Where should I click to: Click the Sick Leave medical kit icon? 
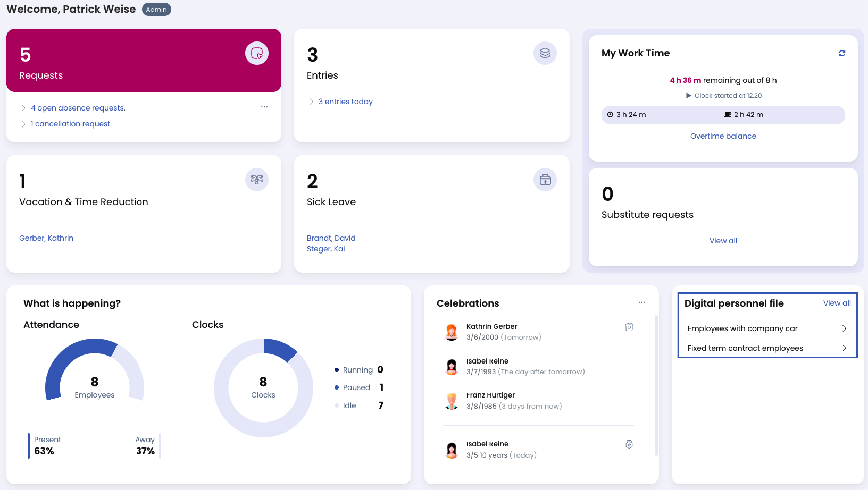[545, 180]
